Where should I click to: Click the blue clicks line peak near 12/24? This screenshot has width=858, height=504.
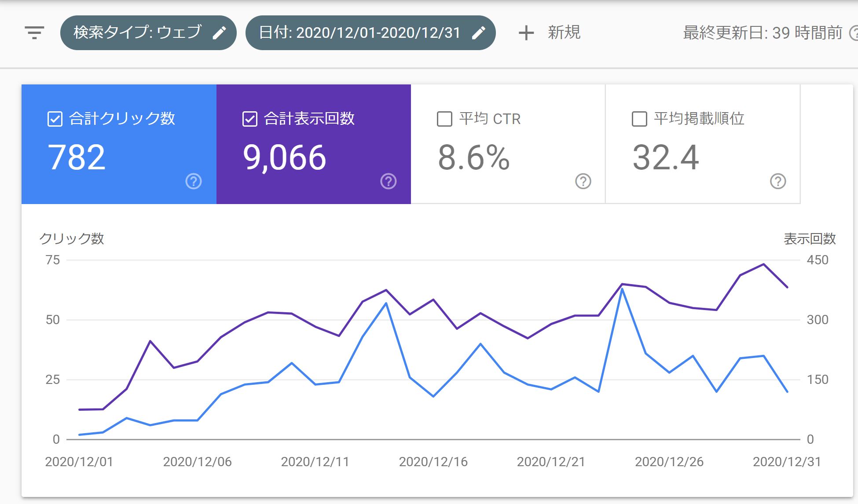[622, 289]
